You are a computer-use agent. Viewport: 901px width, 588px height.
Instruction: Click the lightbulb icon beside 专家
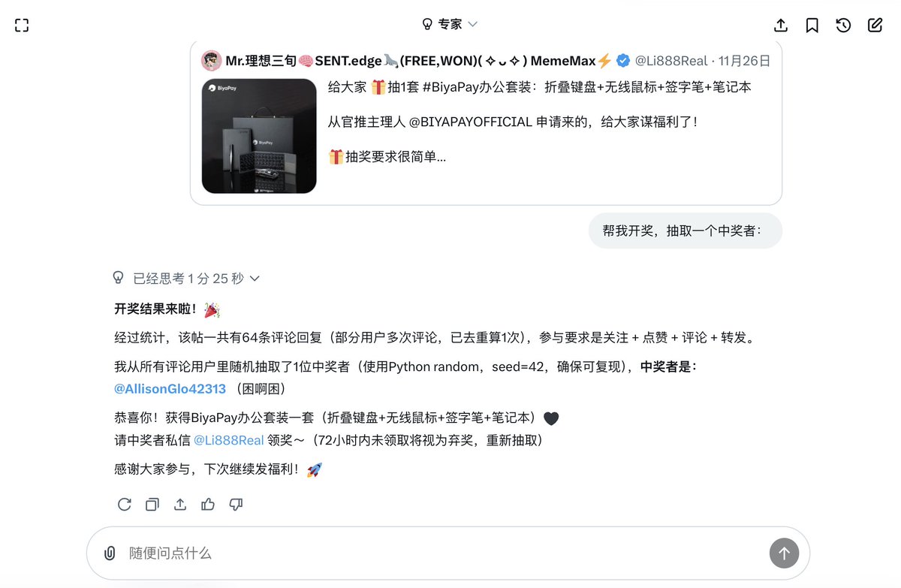[427, 25]
